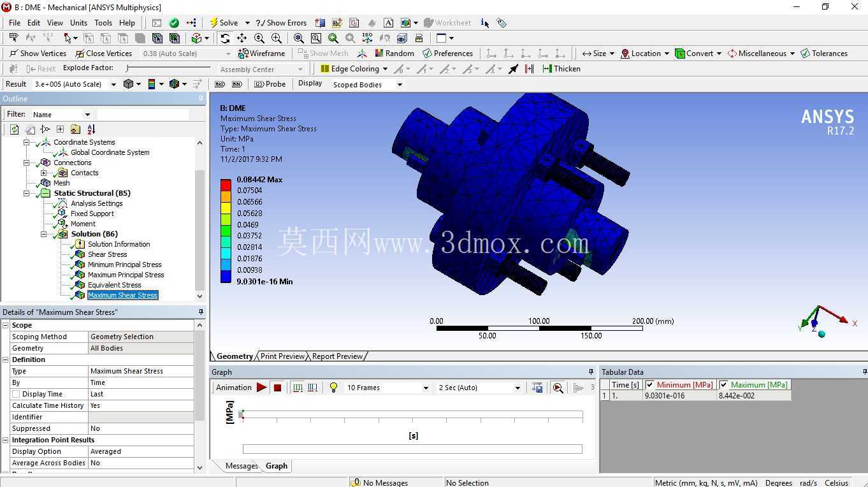Click the Tolerances button
The image size is (868, 487).
[824, 54]
